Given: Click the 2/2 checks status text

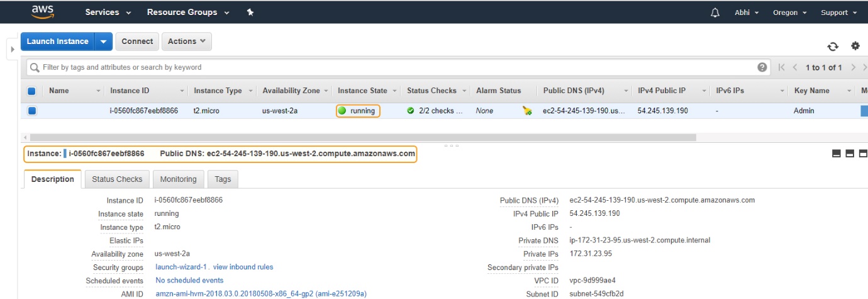Looking at the screenshot, I should pyautogui.click(x=440, y=111).
